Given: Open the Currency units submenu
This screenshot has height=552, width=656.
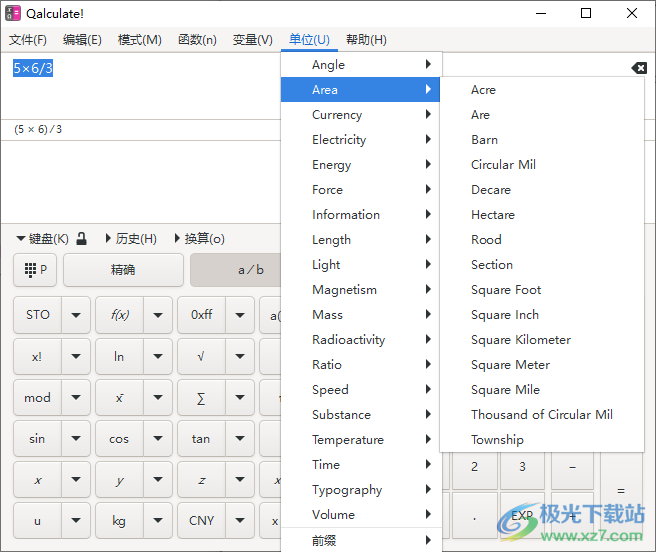Looking at the screenshot, I should (x=361, y=114).
